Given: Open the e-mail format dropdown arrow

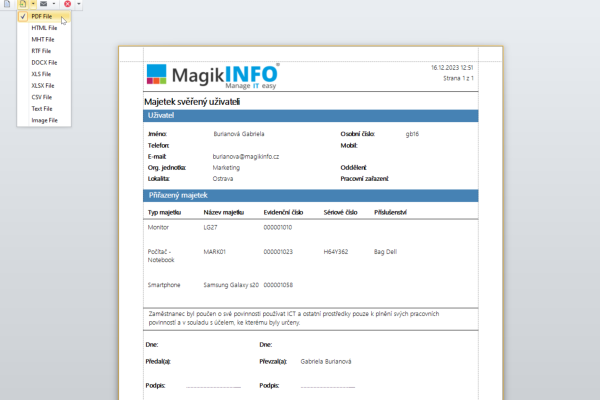Looking at the screenshot, I should (x=54, y=4).
